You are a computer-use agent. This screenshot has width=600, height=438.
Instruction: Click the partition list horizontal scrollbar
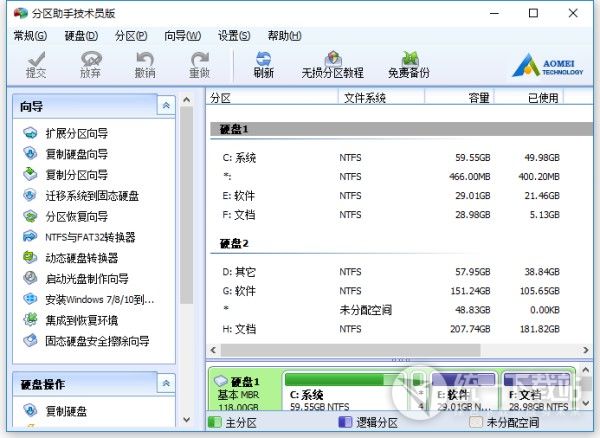351,350
